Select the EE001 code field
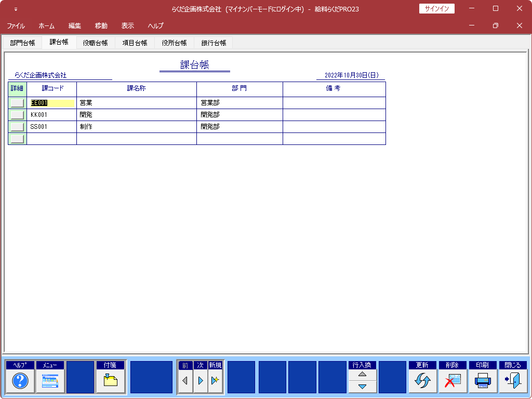The height and width of the screenshot is (399, 532). (52, 103)
